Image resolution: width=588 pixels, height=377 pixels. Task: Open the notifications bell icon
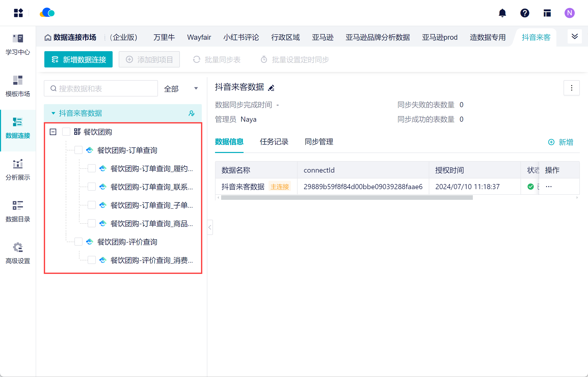coord(502,13)
